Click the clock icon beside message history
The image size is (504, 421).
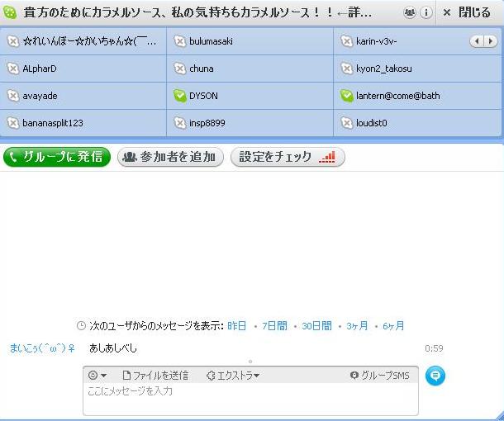coord(81,326)
